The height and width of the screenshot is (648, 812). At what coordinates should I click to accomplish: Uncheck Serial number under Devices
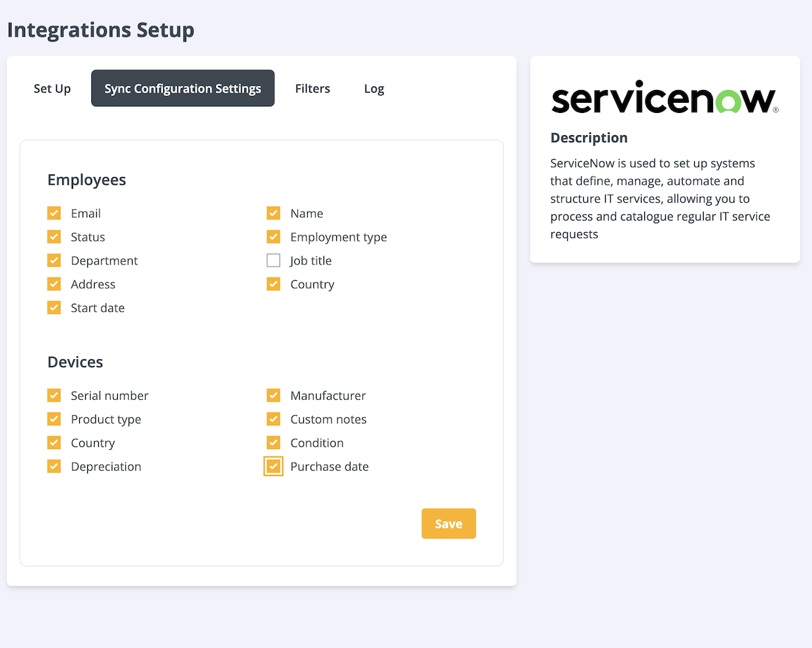[x=53, y=395]
